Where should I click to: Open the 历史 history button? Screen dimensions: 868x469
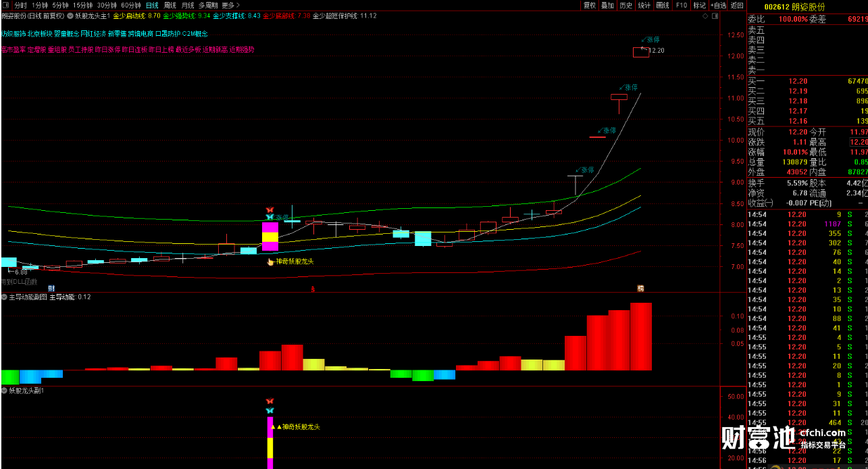point(626,5)
